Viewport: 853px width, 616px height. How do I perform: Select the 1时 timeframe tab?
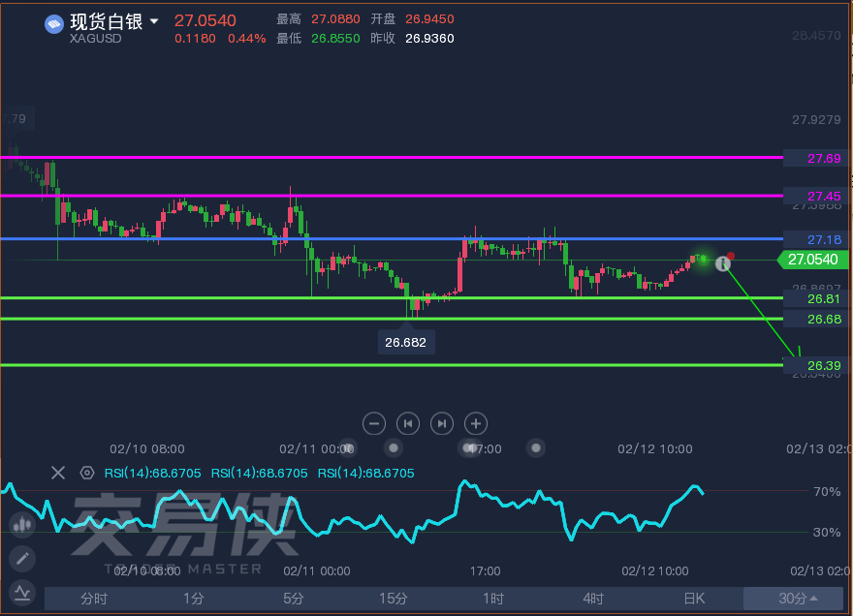pos(493,599)
